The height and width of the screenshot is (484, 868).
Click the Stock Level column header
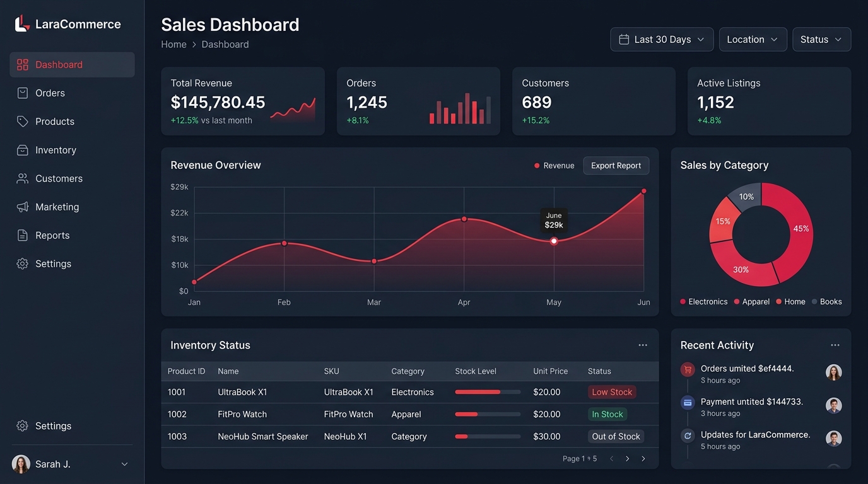(476, 371)
